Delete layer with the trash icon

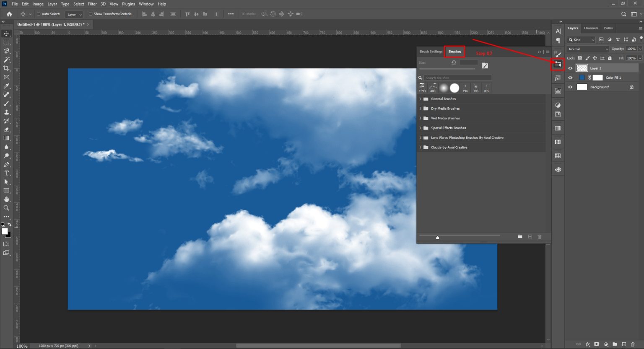[x=633, y=344]
